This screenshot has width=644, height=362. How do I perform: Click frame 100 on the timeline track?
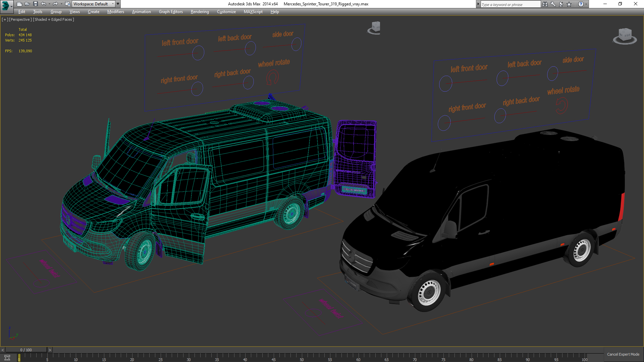[584, 358]
